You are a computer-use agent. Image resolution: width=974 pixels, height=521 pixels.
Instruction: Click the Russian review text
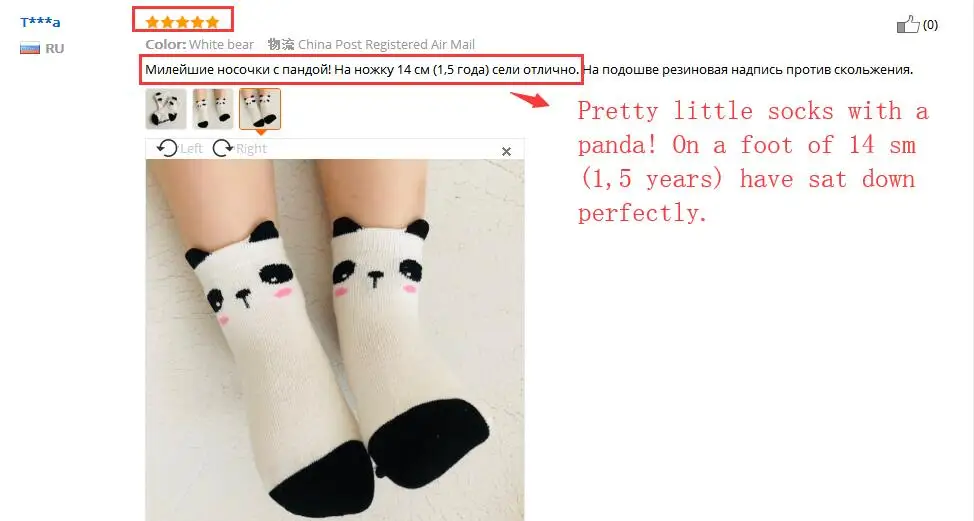(529, 70)
